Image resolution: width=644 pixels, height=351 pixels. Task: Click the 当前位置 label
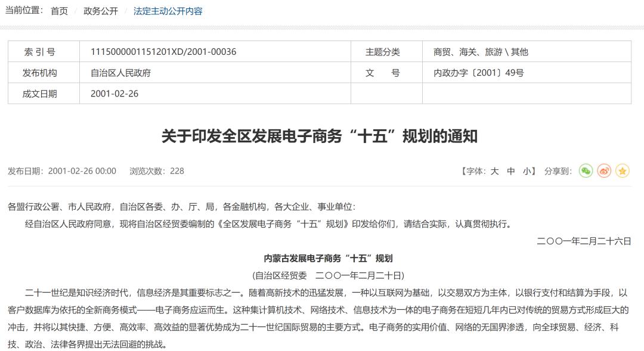[24, 11]
